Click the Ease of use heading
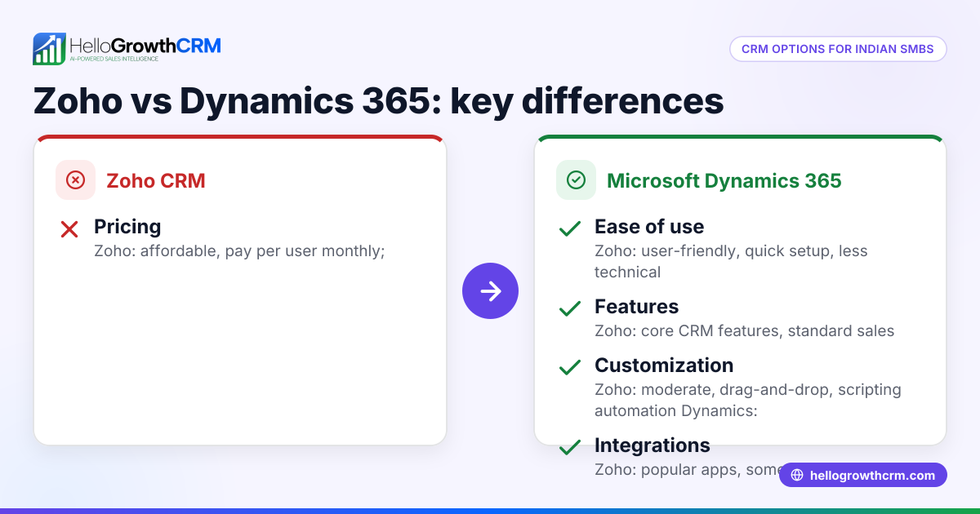Image resolution: width=980 pixels, height=514 pixels. 649,227
